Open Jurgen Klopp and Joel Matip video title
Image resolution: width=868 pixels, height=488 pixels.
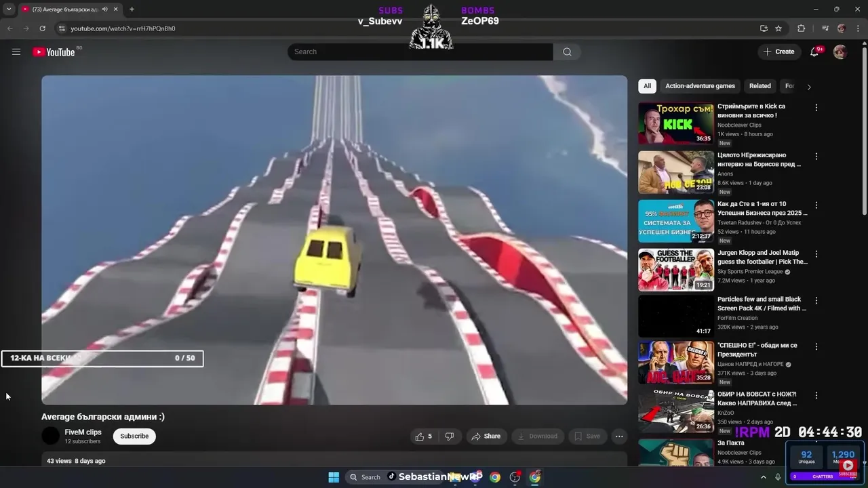[762, 257]
